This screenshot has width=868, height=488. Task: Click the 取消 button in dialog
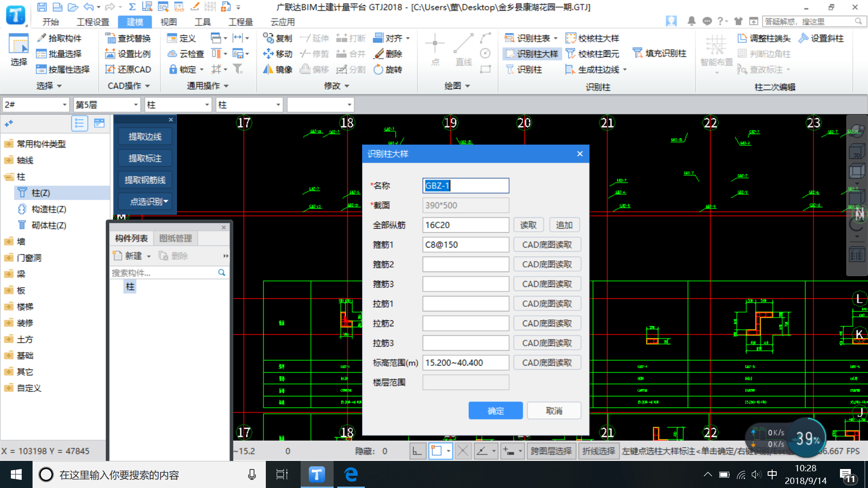(x=554, y=411)
